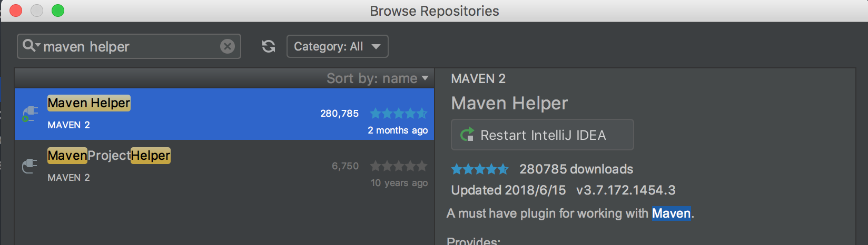
Task: Click the green restart arrow icon
Action: click(x=467, y=135)
